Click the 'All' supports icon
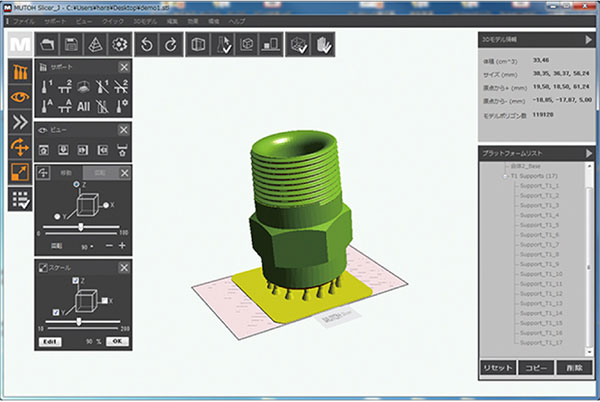 (84, 107)
